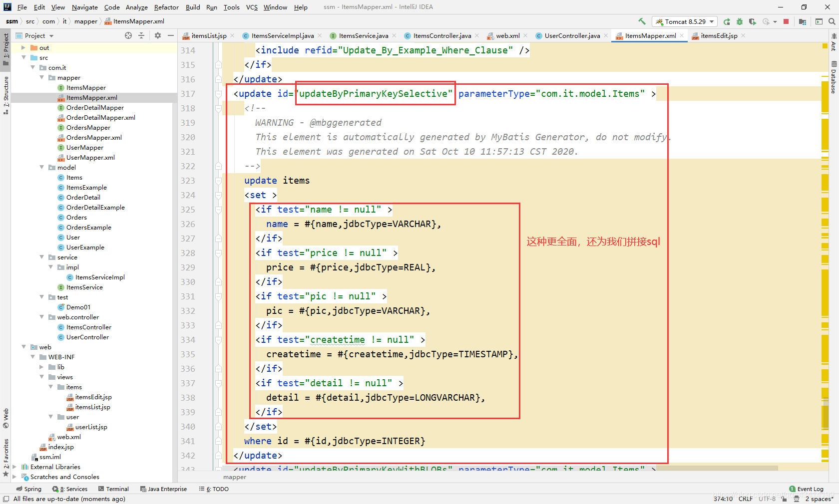
Task: Open the Refactor menu
Action: 166,7
